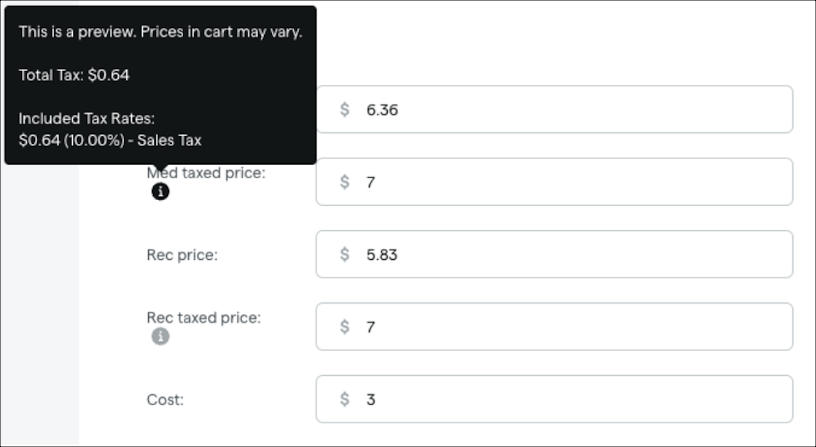Click the dollar sign in Rec taxed price field
Image resolution: width=816 pixels, height=447 pixels.
[x=345, y=327]
